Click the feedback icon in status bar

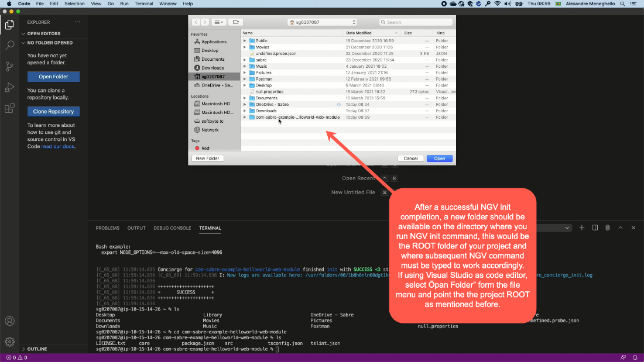623,357
